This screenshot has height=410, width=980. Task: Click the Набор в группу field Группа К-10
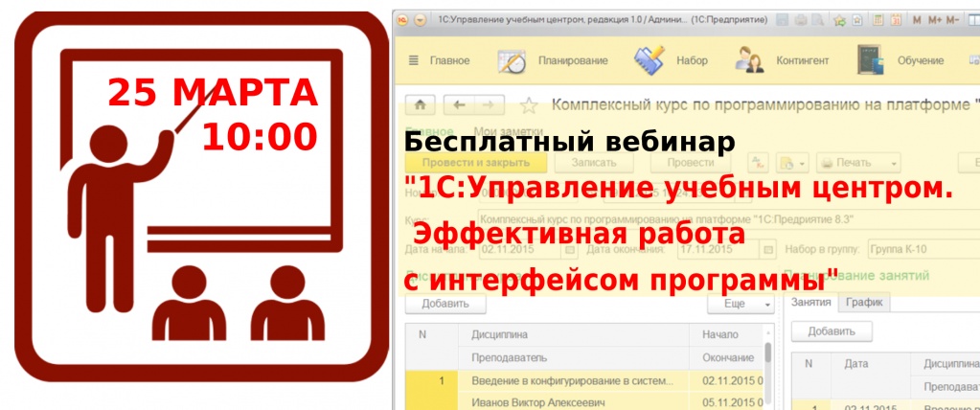point(923,250)
